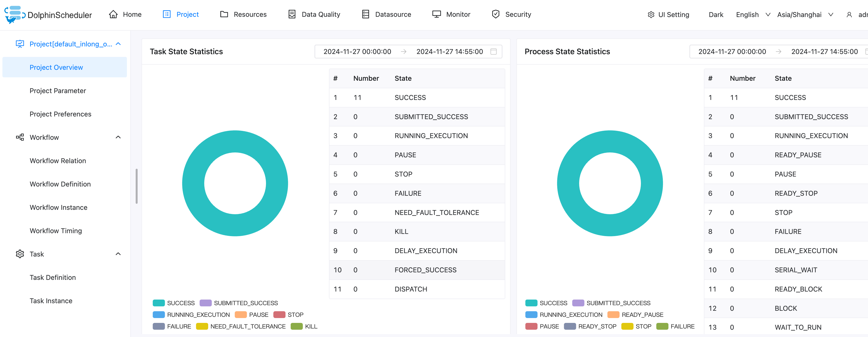
Task: Select Workflow Definition in sidebar
Action: click(x=60, y=184)
